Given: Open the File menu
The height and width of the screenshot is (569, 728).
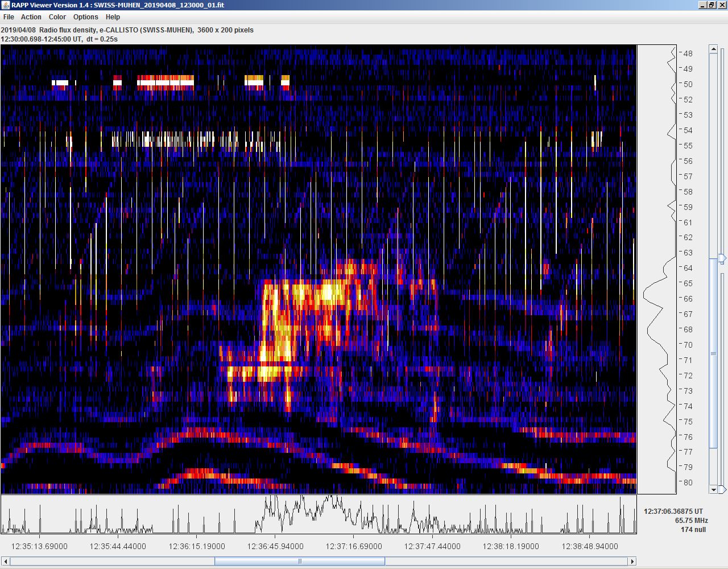Looking at the screenshot, I should 9,17.
